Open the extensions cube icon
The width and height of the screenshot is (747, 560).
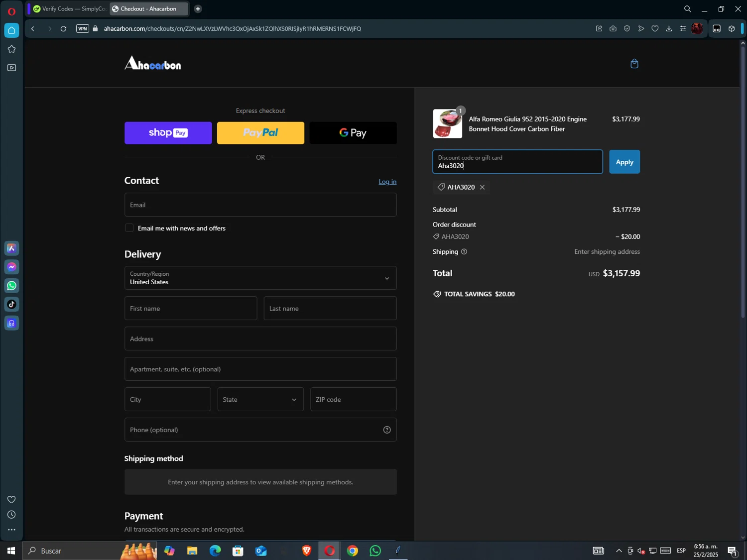click(731, 29)
